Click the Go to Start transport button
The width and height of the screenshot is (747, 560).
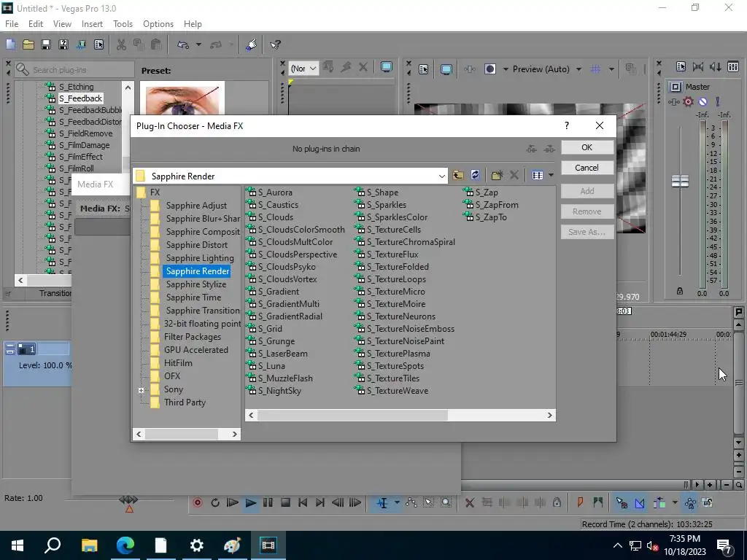tap(303, 502)
